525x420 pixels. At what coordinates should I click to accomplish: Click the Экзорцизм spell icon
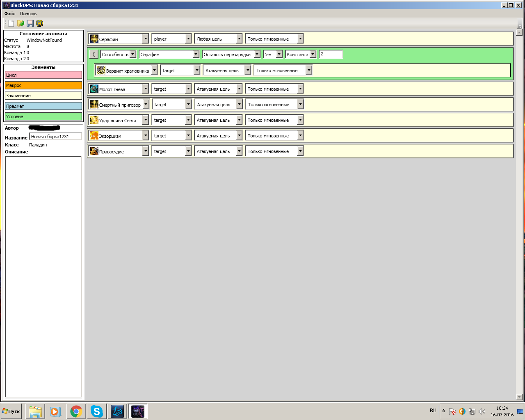pyautogui.click(x=94, y=136)
